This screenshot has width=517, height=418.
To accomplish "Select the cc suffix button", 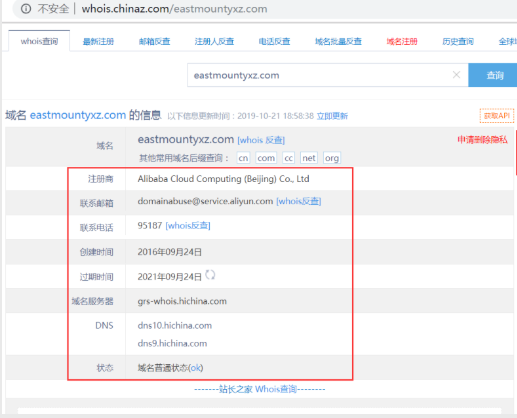I will pos(289,158).
